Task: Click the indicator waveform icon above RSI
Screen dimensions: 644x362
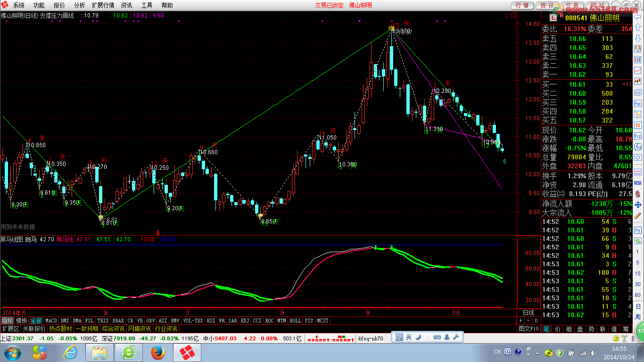Action: click(638, 172)
